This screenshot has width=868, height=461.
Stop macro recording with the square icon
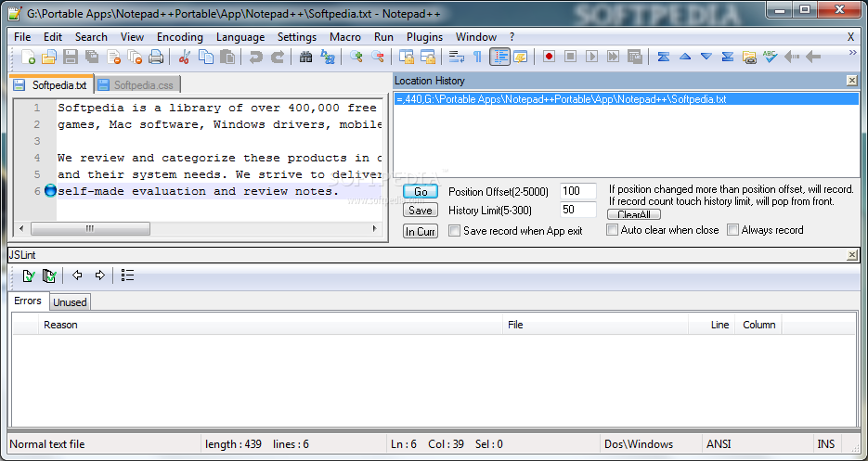(x=570, y=57)
